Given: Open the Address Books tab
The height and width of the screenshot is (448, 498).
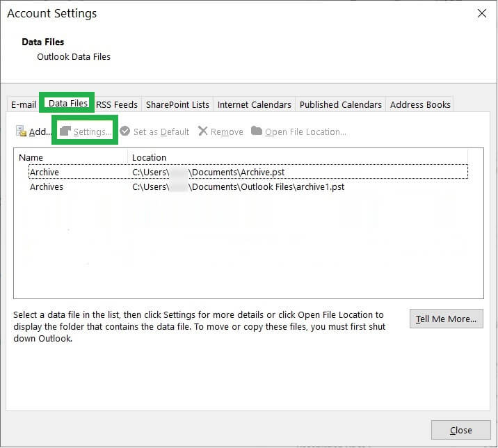Looking at the screenshot, I should [x=420, y=104].
